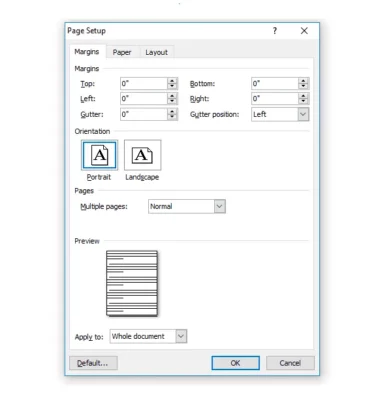This screenshot has height=410, width=380.
Task: Click into the Top margin field
Action: 144,83
